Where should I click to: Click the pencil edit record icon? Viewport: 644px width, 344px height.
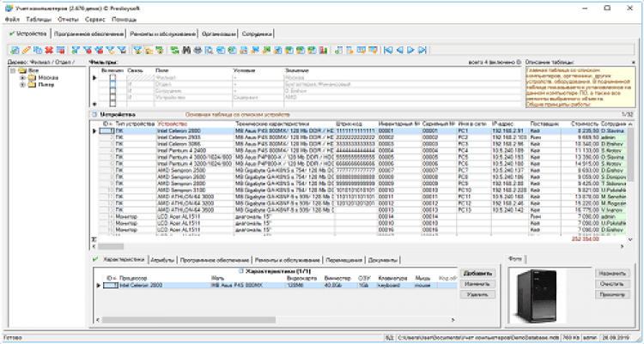(24, 51)
